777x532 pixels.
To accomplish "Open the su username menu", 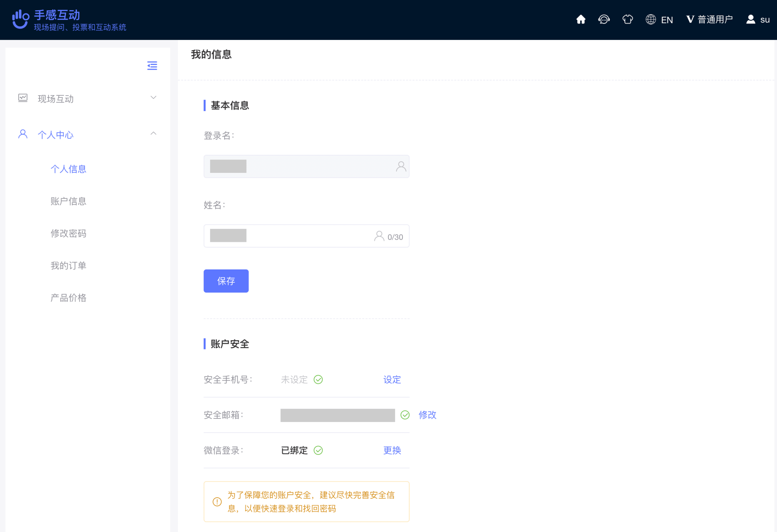I will point(764,20).
